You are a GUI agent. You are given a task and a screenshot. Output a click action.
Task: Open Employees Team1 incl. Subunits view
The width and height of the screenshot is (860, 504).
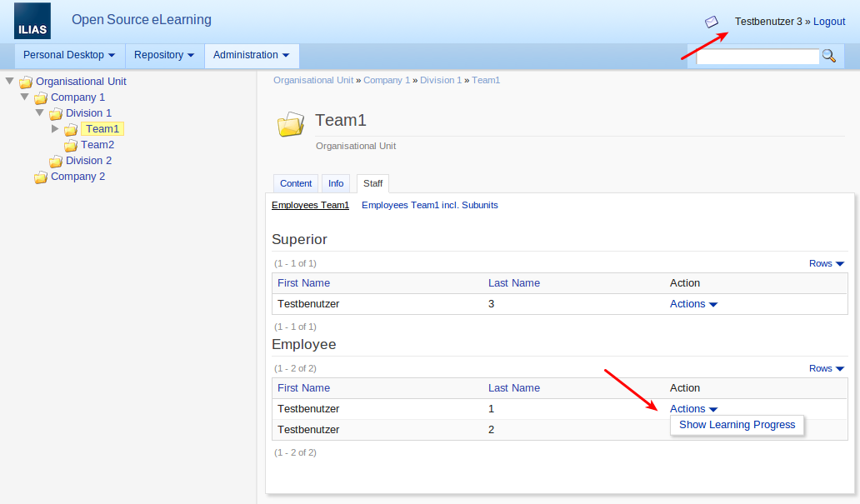pos(429,205)
